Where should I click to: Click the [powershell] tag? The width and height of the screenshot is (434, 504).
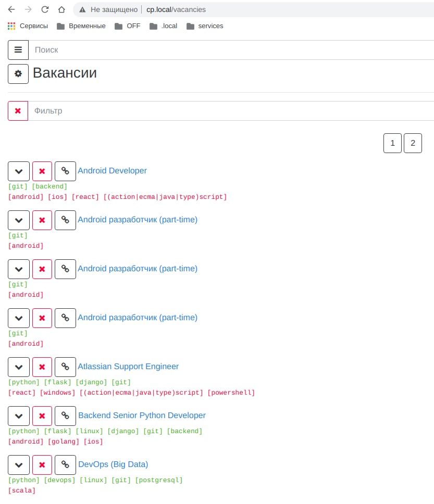(x=231, y=393)
